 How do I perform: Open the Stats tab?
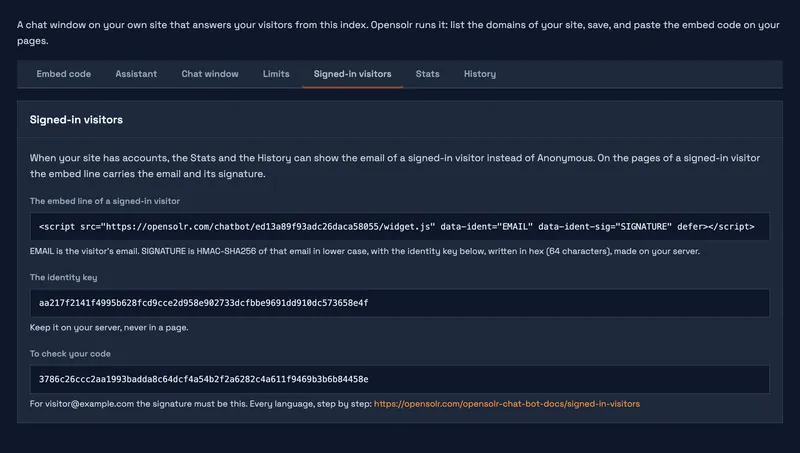click(428, 74)
